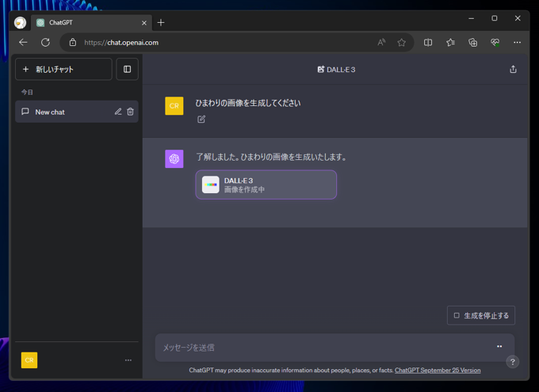
Task: Click the 了解しました assistant reply text
Action: [x=272, y=157]
